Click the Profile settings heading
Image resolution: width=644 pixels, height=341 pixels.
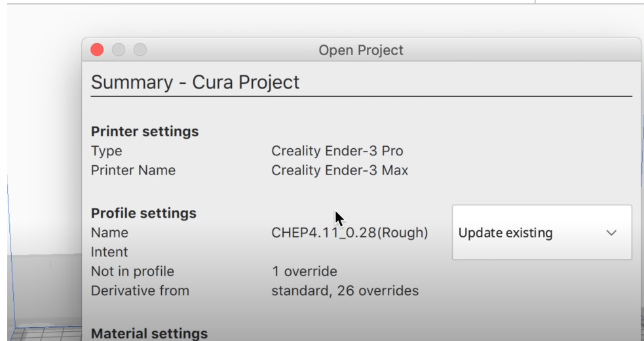pos(143,213)
